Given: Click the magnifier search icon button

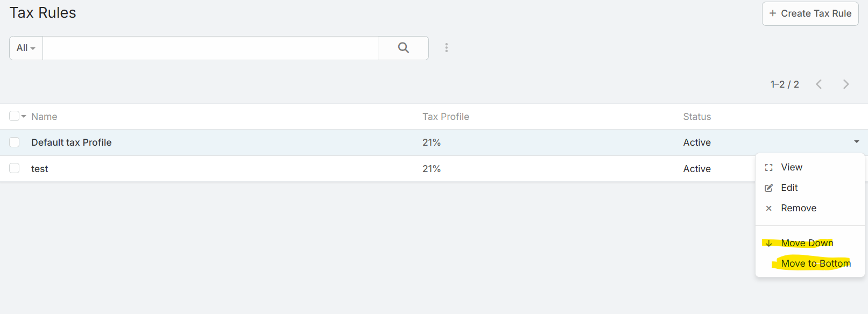Looking at the screenshot, I should [x=403, y=48].
